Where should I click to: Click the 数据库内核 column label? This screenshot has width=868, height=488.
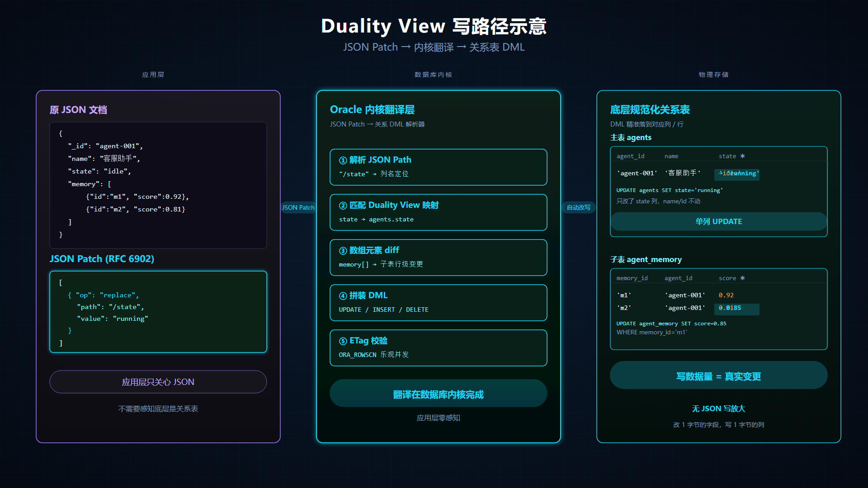tap(434, 75)
